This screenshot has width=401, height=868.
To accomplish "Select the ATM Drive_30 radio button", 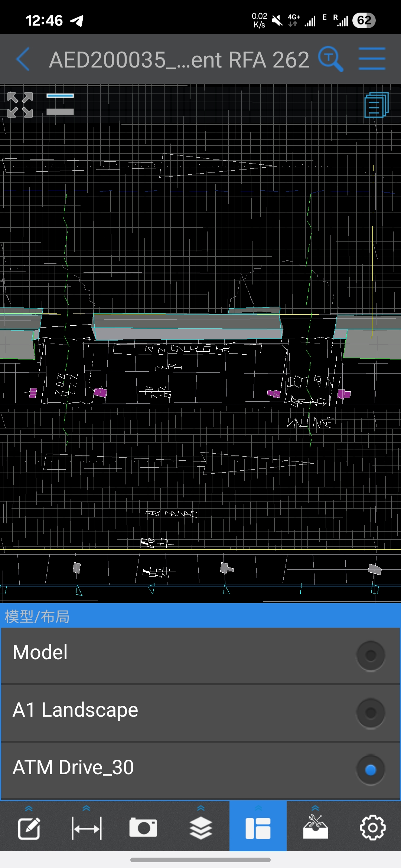I will pyautogui.click(x=371, y=770).
